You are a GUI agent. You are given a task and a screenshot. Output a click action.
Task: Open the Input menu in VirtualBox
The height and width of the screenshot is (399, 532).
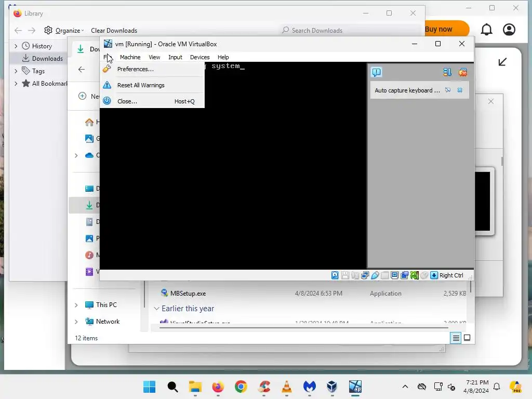pyautogui.click(x=176, y=57)
